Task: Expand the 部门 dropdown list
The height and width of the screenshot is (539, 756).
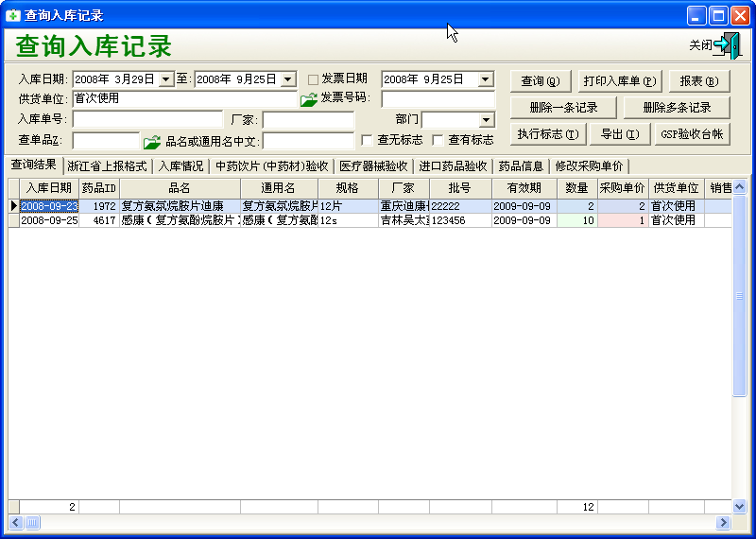Action: coord(486,120)
